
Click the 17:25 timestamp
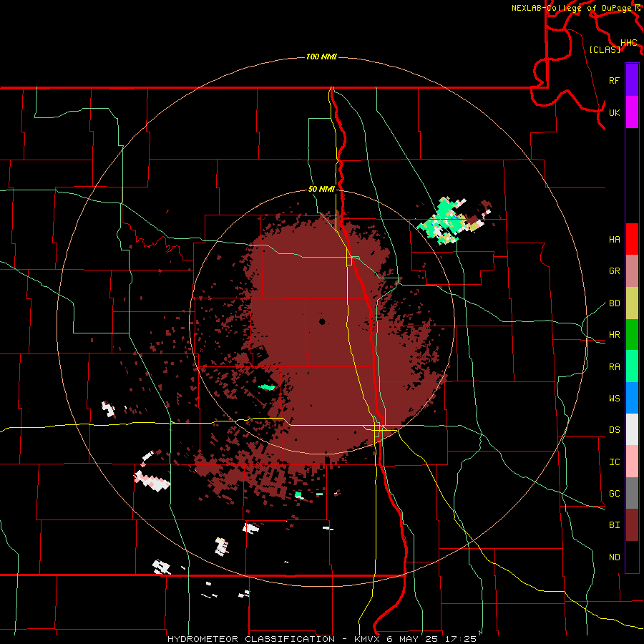pyautogui.click(x=462, y=639)
